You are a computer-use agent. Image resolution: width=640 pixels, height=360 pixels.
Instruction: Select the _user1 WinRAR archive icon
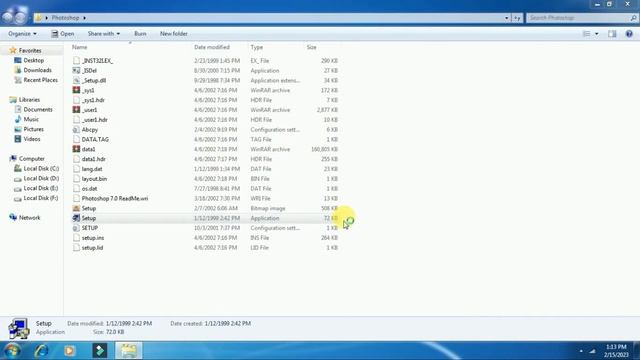76,110
